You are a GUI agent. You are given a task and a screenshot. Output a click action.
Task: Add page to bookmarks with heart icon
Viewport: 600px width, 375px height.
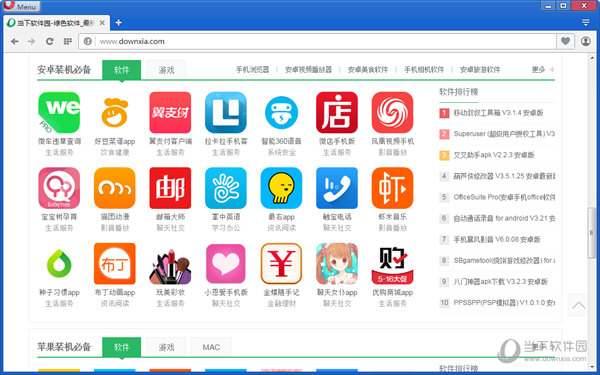point(566,41)
